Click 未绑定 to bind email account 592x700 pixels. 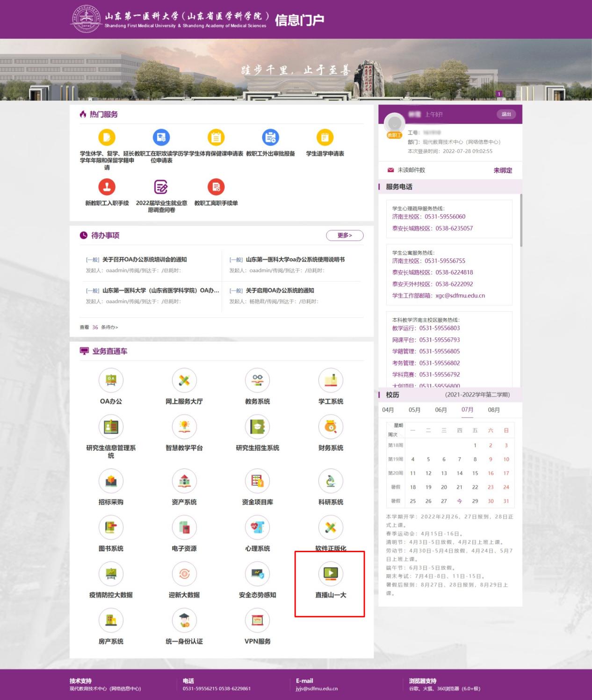click(503, 170)
